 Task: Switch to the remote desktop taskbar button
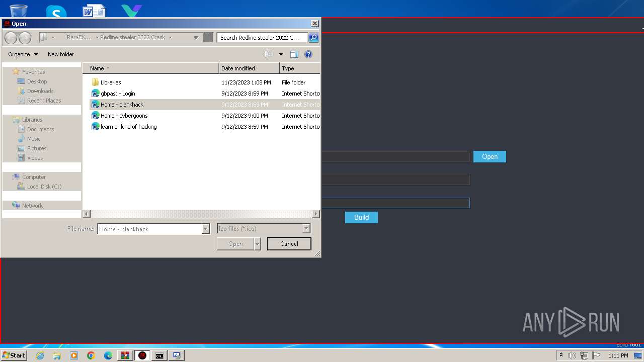point(177,355)
